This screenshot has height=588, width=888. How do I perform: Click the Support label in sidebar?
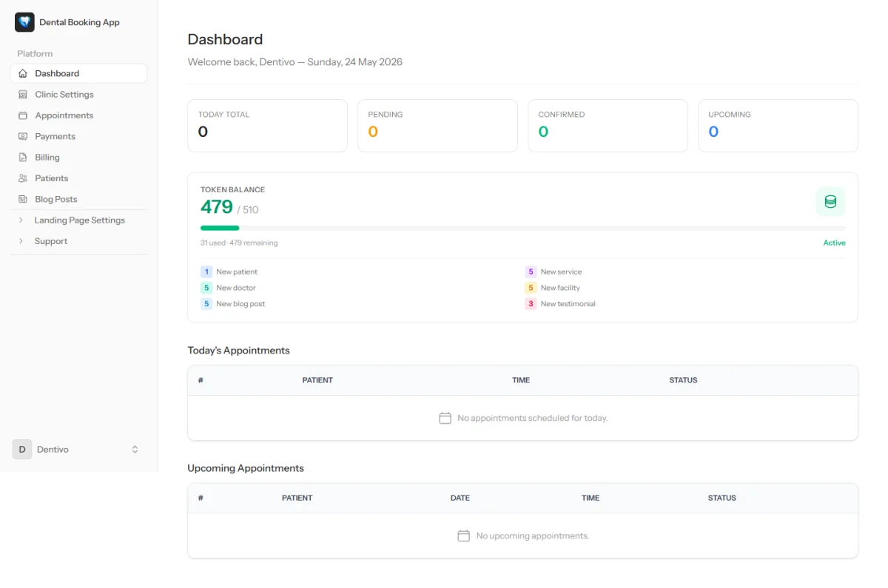point(51,241)
